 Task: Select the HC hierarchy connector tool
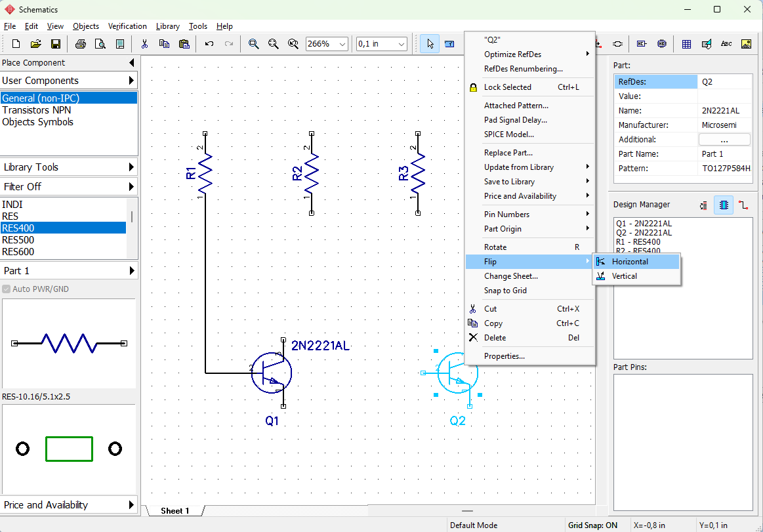point(642,44)
